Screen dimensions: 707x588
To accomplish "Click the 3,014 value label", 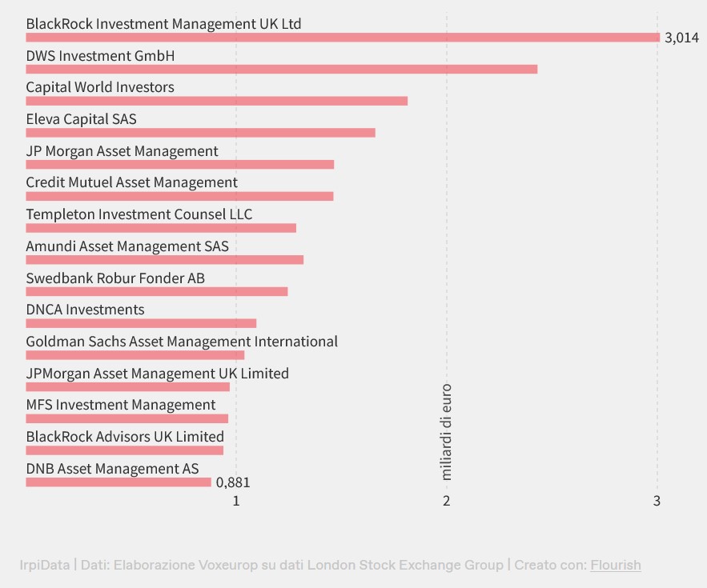I will pyautogui.click(x=681, y=38).
